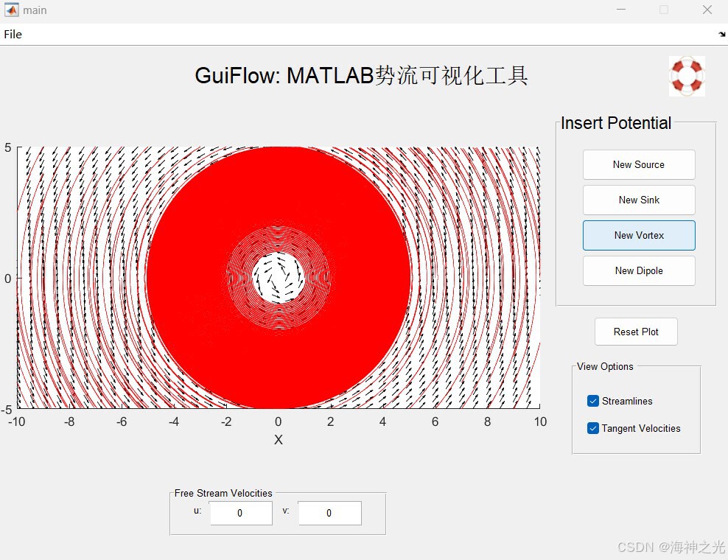Insert a New Source potential
The height and width of the screenshot is (560, 728).
[x=639, y=164]
